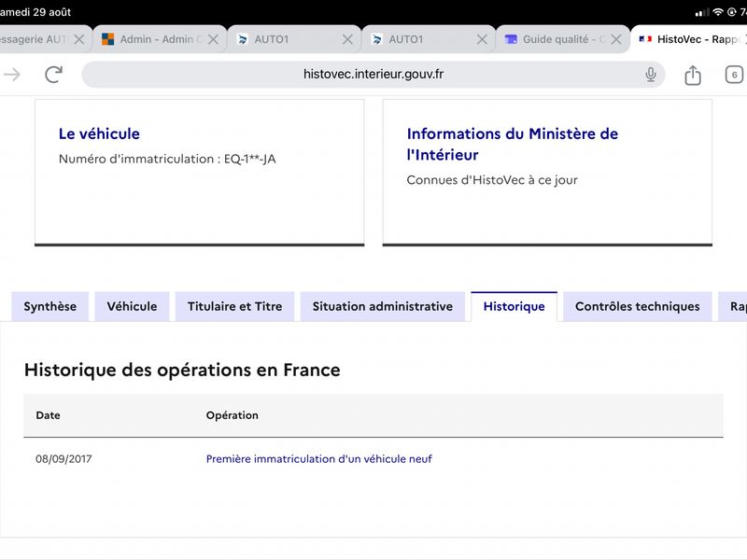Viewport: 747px width, 560px height.
Task: Close the messagerie AUT browser tab
Action: click(79, 39)
